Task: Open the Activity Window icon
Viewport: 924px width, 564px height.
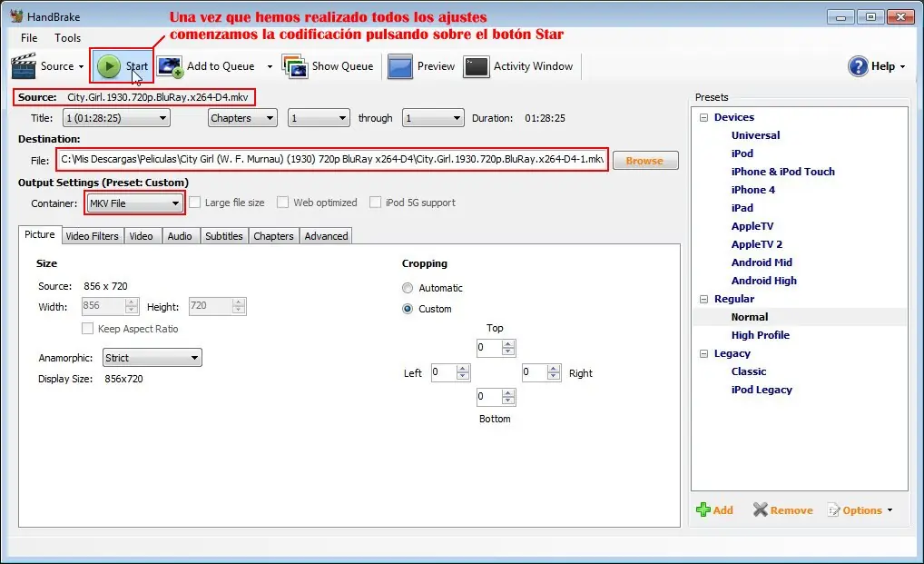Action: pyautogui.click(x=477, y=66)
